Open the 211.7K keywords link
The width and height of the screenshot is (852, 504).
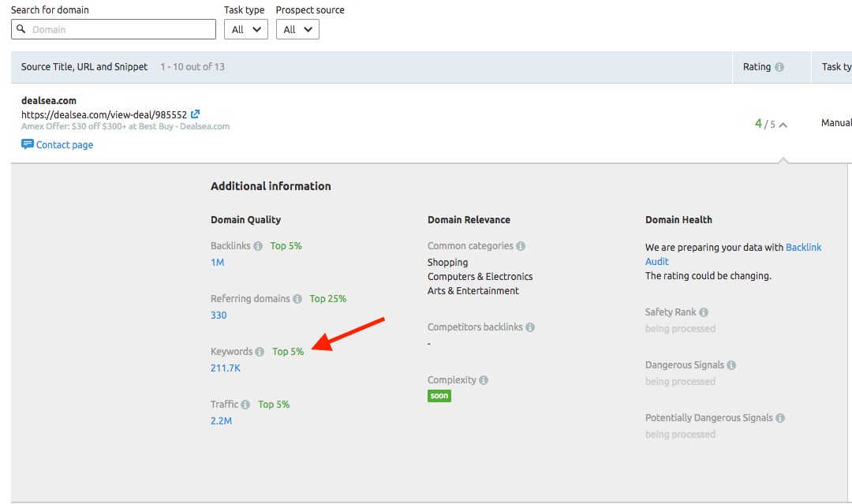(x=226, y=368)
